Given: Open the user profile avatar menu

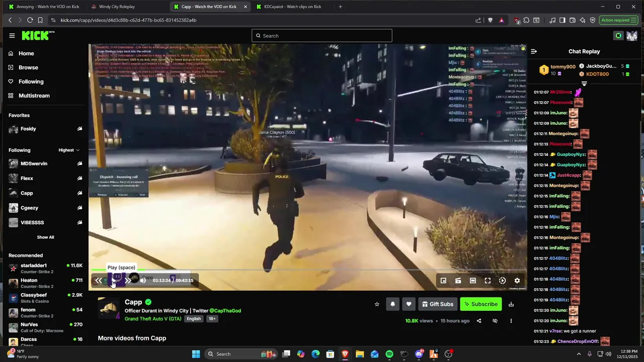Looking at the screenshot, I should pyautogui.click(x=631, y=36).
